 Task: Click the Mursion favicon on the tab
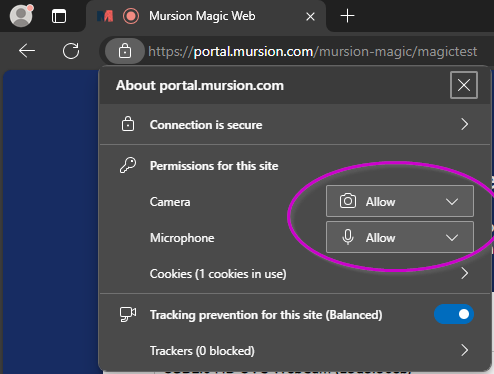[105, 16]
